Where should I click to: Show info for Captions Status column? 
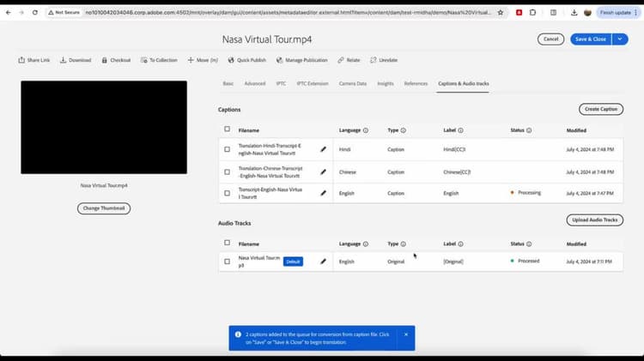point(529,130)
